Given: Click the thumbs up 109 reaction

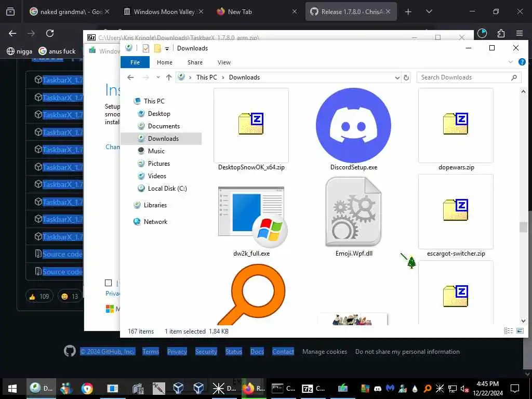Looking at the screenshot, I should [39, 296].
